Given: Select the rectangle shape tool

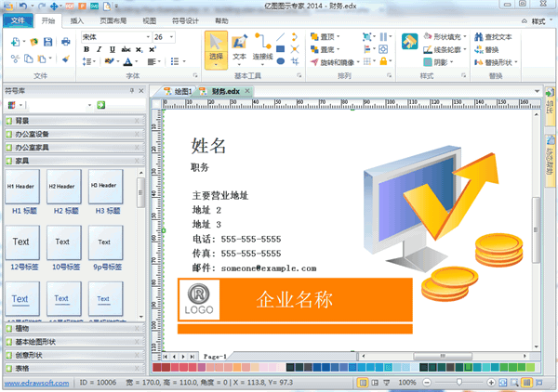Looking at the screenshot, I should coord(281,49).
